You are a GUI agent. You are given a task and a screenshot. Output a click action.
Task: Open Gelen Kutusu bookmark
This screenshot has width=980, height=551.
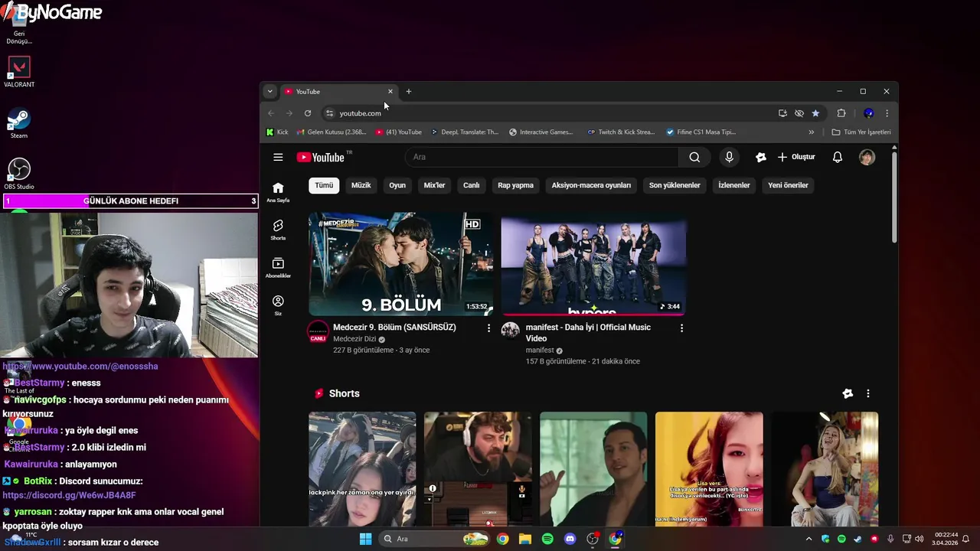(332, 132)
